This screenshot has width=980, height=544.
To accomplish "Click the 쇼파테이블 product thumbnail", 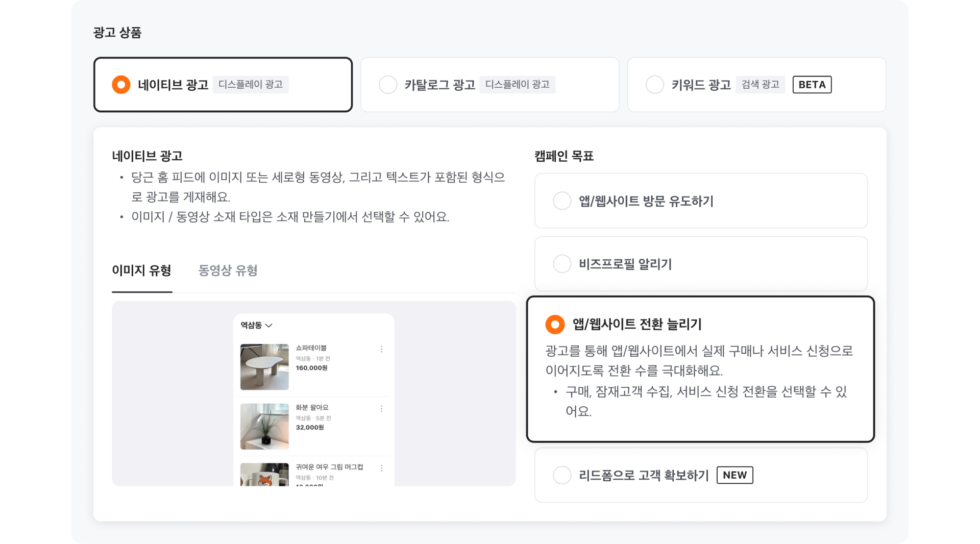I will coord(264,367).
